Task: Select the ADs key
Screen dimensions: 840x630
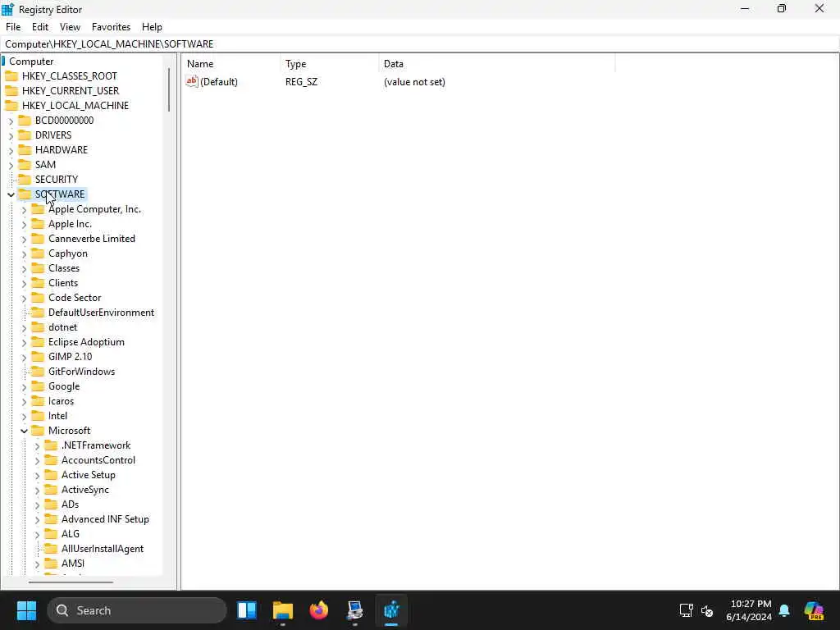Action: [x=71, y=504]
